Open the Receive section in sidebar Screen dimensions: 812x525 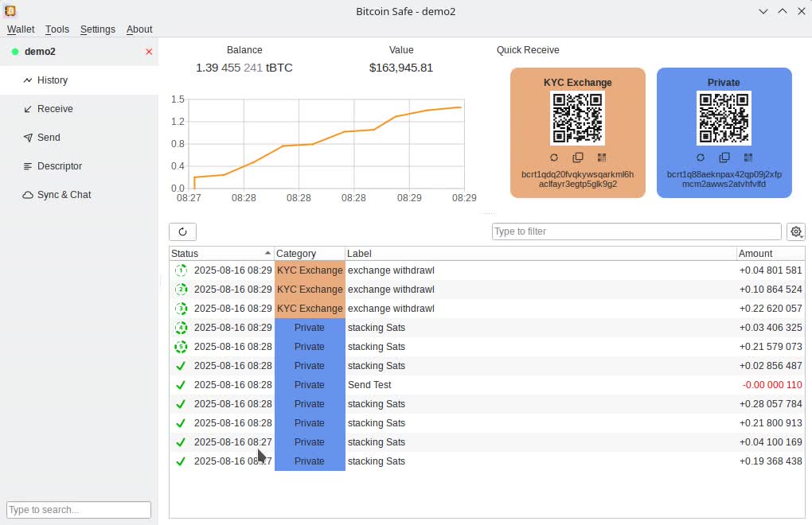pos(55,109)
